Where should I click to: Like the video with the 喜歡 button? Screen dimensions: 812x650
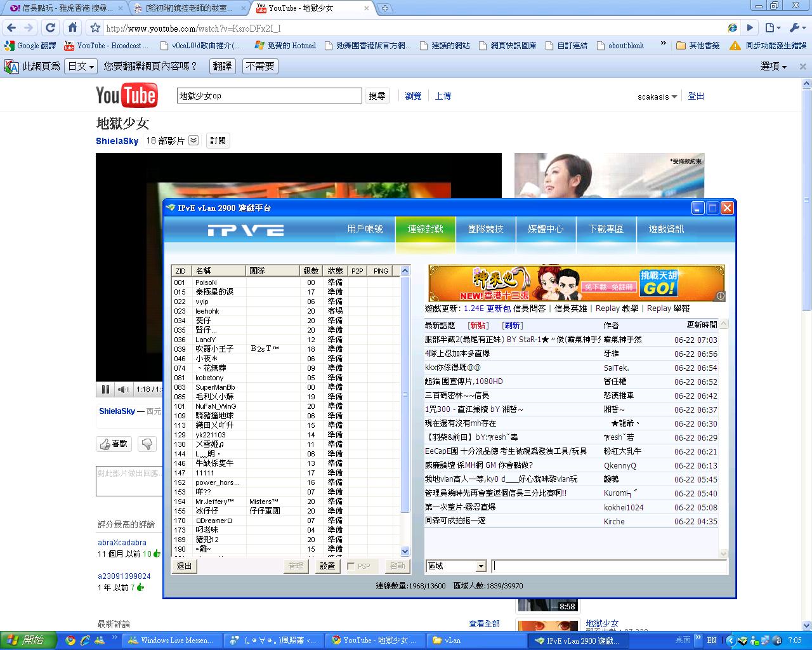[114, 444]
